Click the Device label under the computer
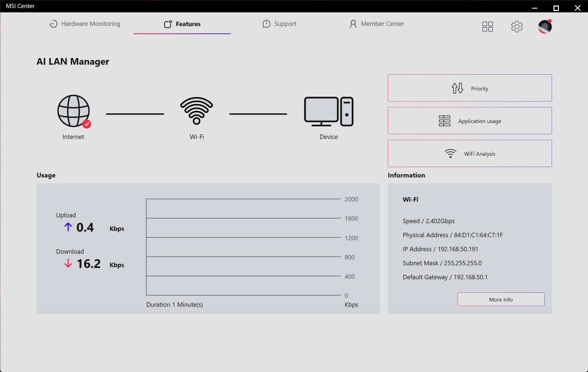 pos(329,137)
